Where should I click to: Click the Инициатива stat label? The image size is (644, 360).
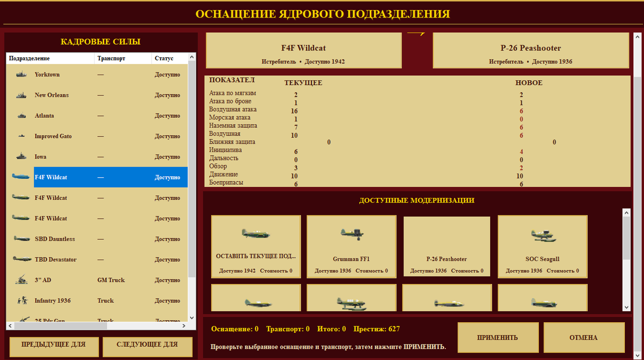[225, 150]
